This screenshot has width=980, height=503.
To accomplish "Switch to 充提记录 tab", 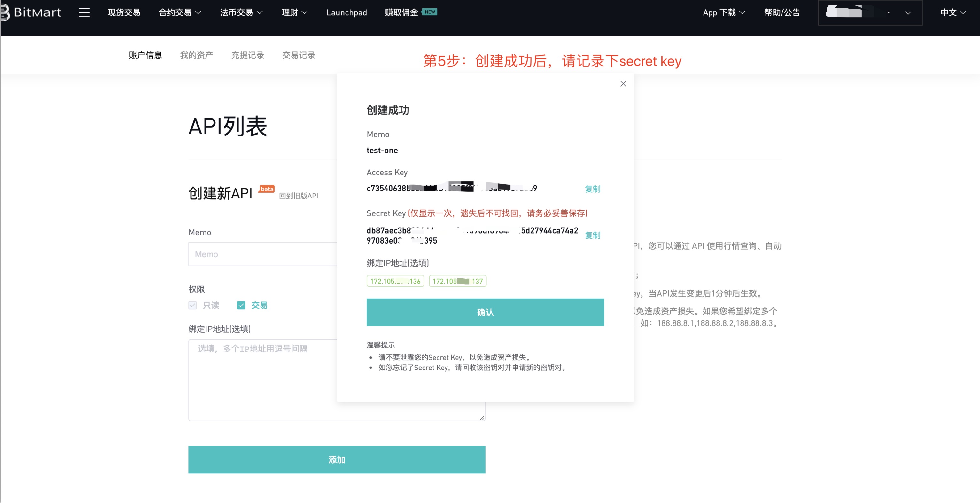I will 248,55.
